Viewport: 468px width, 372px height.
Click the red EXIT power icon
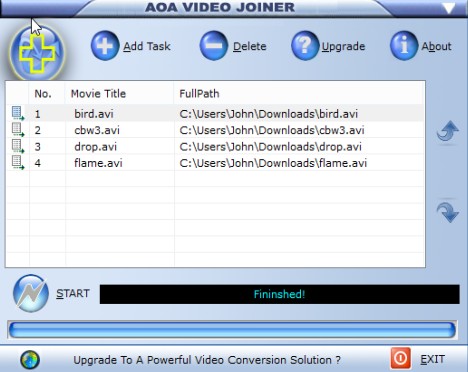pyautogui.click(x=400, y=358)
